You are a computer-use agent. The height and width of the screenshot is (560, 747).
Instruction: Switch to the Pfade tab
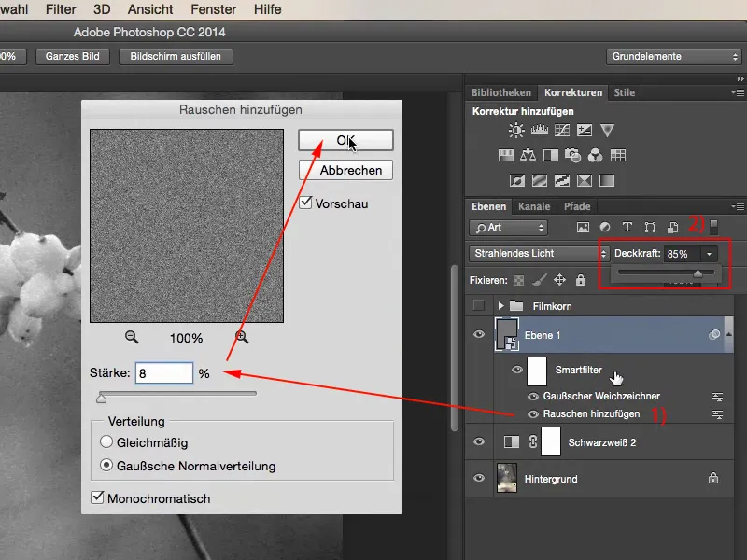tap(577, 206)
